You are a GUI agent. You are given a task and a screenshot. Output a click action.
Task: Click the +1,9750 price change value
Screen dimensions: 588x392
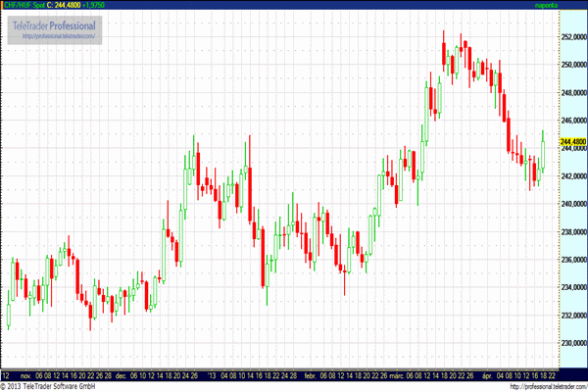pos(94,6)
